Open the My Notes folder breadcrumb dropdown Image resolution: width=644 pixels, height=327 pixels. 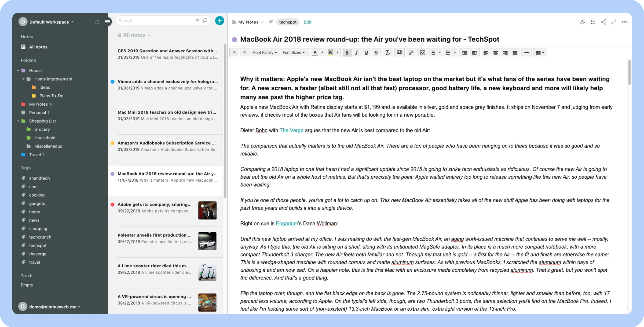click(x=248, y=22)
